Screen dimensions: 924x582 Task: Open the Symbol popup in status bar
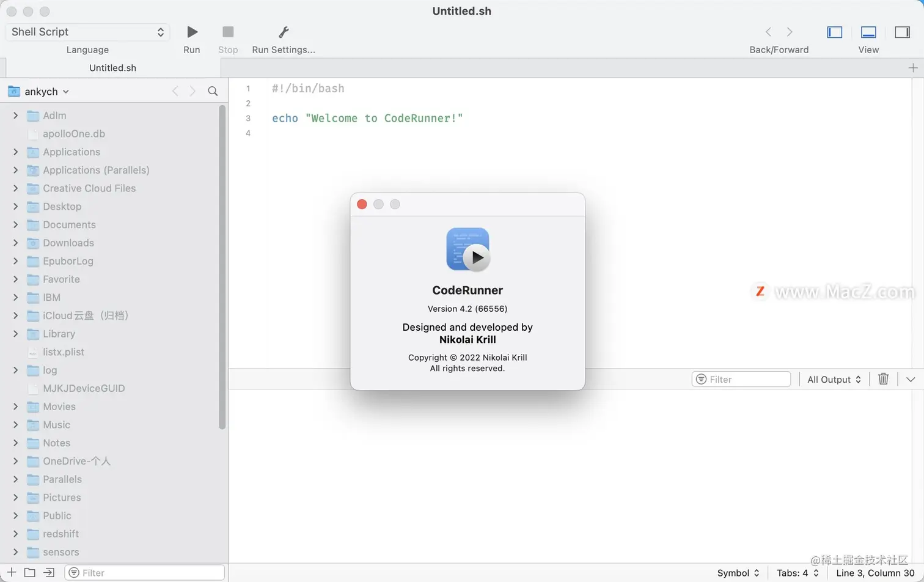(738, 573)
